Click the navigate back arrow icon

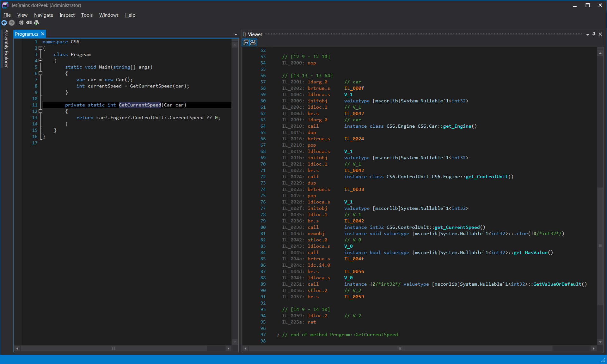pos(4,23)
